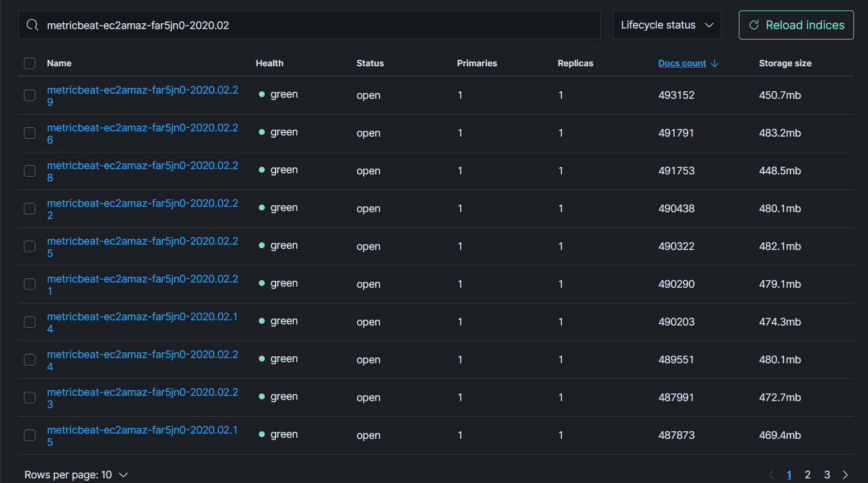Click the storage size 469.4mb

point(780,435)
